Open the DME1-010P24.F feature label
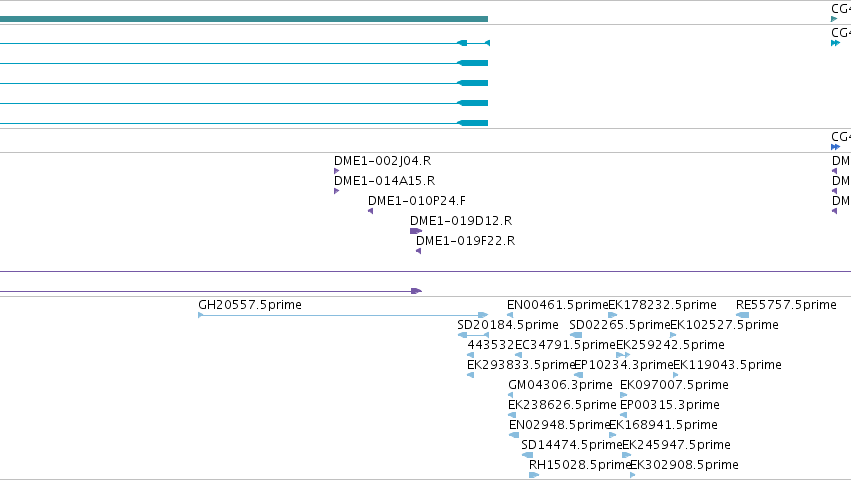The height and width of the screenshot is (480, 851). [x=417, y=201]
